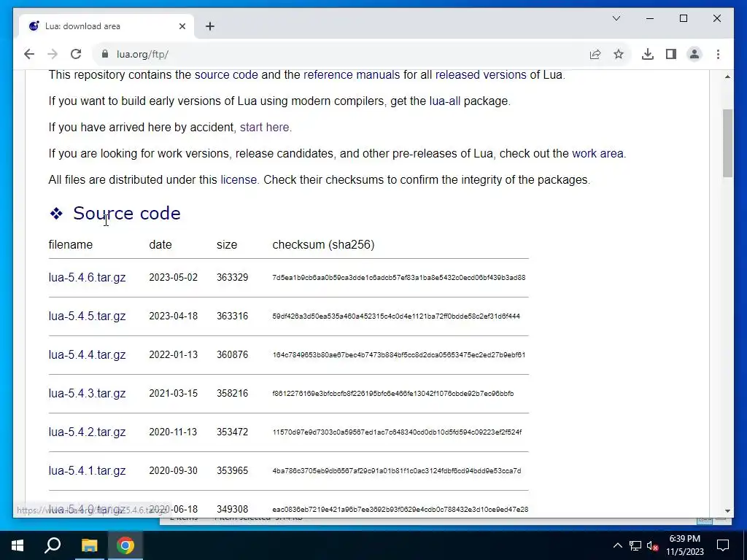Image resolution: width=747 pixels, height=560 pixels.
Task: Show hidden system tray icons
Action: [617, 545]
